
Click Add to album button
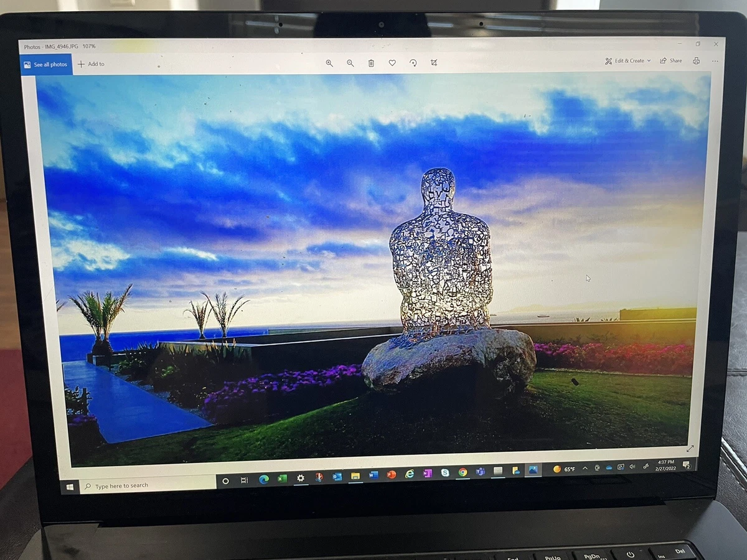click(x=91, y=64)
